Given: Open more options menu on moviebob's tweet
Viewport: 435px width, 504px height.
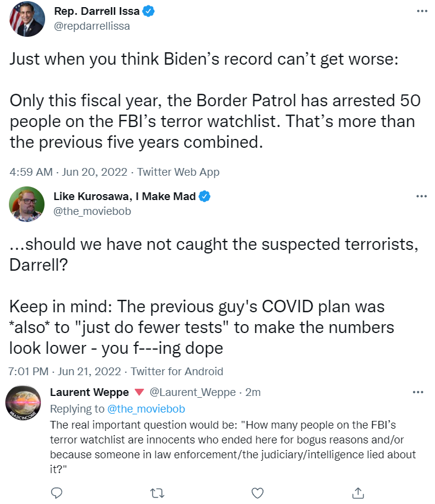Looking at the screenshot, I should (421, 196).
